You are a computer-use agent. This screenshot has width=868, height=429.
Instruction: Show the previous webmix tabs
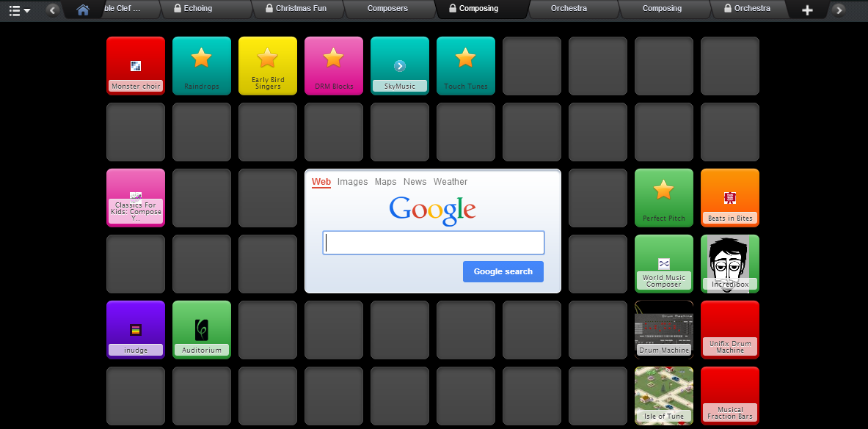click(53, 10)
